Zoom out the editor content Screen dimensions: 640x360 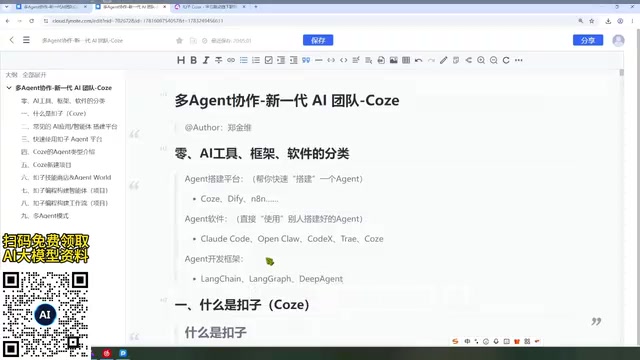tap(493, 60)
